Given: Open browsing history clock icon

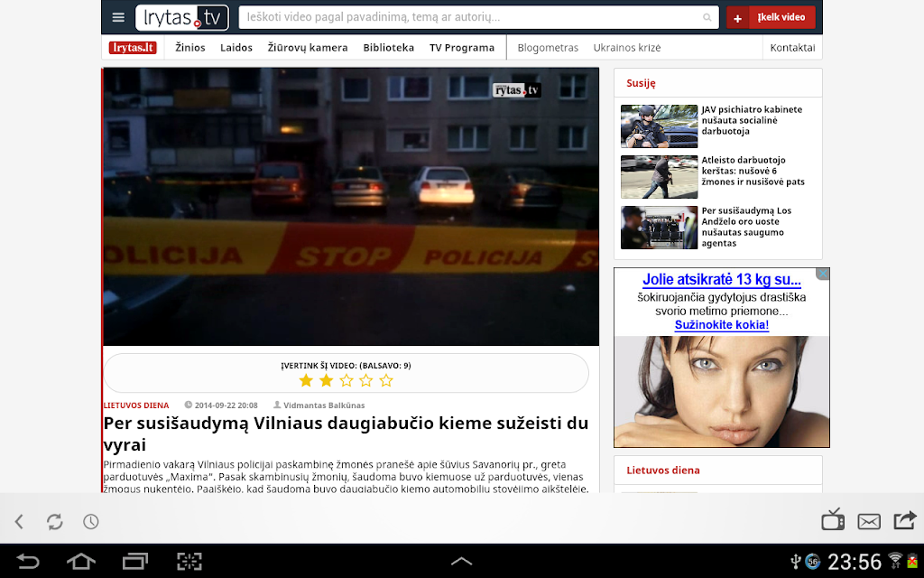Looking at the screenshot, I should coord(91,521).
